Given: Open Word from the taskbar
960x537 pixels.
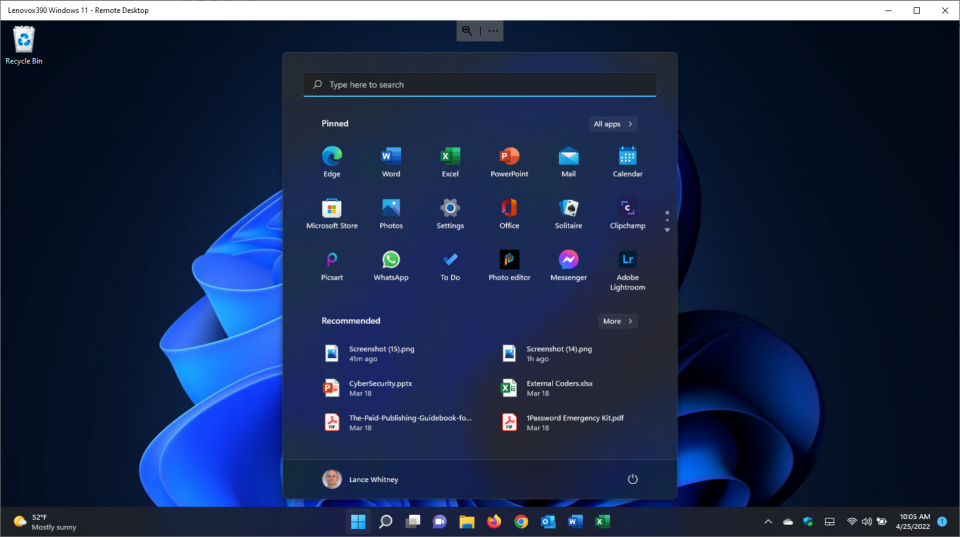Looking at the screenshot, I should [575, 522].
